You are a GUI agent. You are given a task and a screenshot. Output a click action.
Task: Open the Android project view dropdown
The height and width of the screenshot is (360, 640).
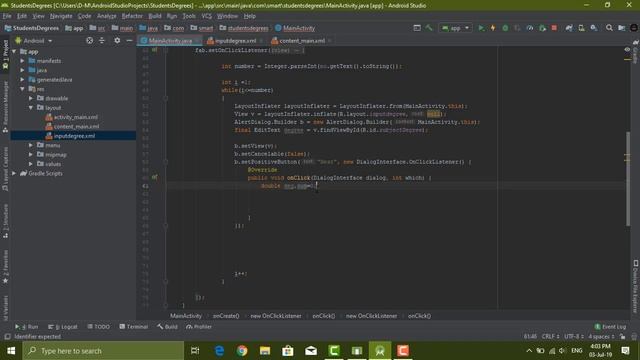tap(34, 41)
